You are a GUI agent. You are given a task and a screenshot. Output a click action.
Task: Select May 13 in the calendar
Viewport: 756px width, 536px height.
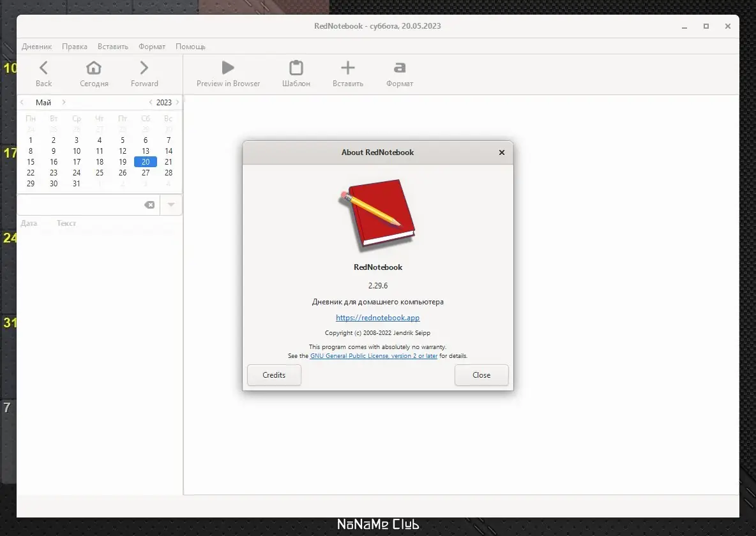pos(146,151)
